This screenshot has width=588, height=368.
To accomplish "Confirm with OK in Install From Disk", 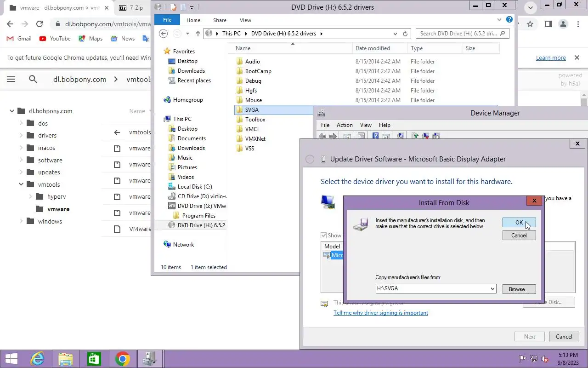I will [519, 223].
